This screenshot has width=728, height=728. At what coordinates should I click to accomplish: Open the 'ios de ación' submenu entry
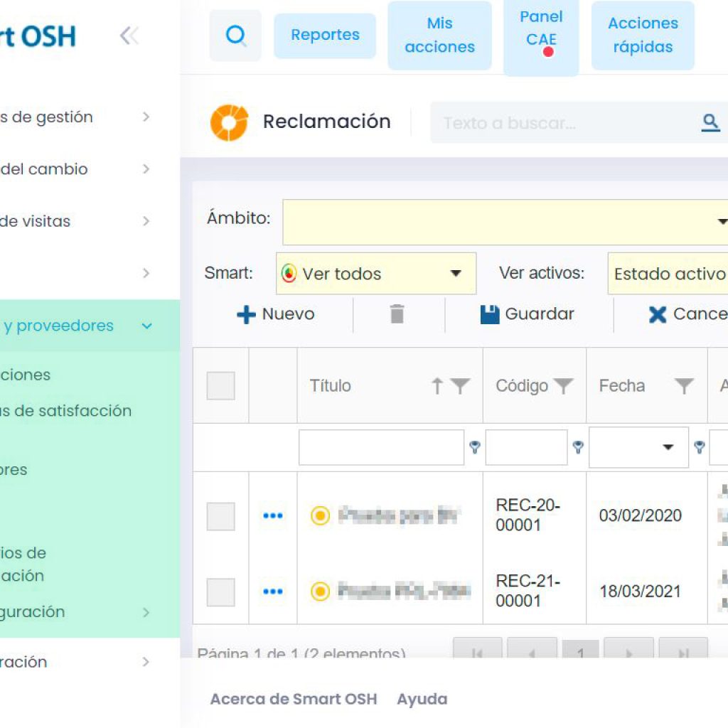click(x=23, y=564)
